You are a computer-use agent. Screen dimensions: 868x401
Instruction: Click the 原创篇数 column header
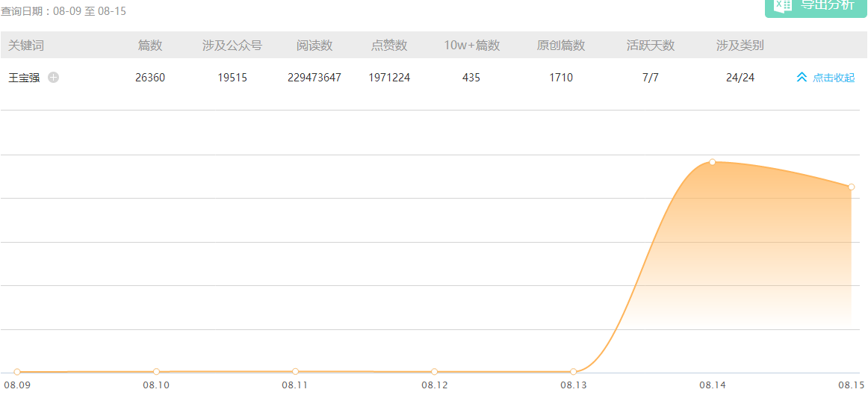561,46
